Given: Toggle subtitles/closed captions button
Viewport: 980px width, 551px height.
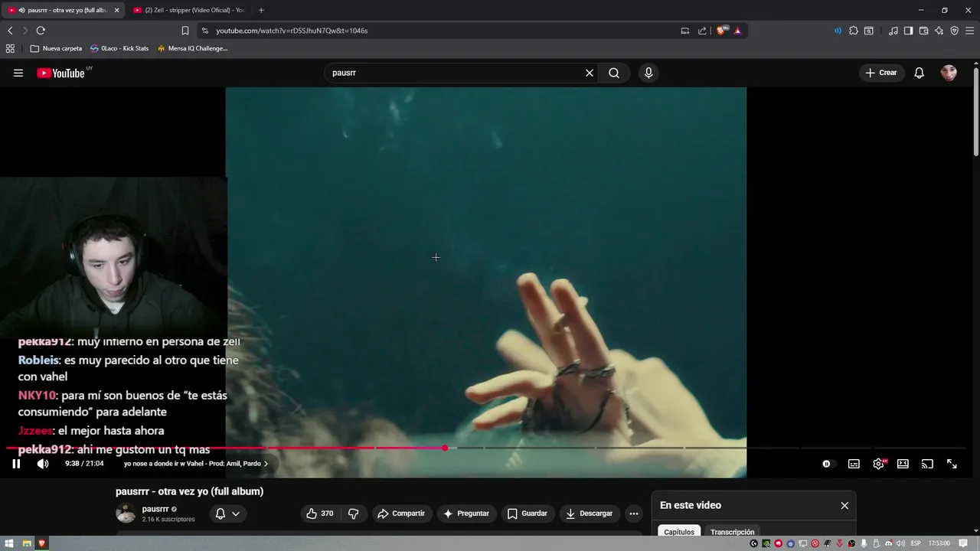Looking at the screenshot, I should (x=854, y=464).
